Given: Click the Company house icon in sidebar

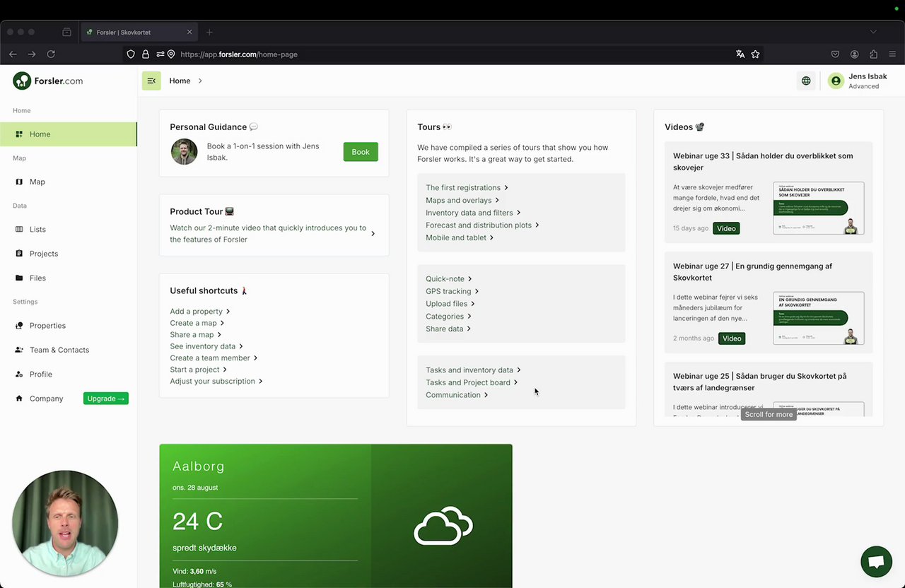Looking at the screenshot, I should (19, 399).
